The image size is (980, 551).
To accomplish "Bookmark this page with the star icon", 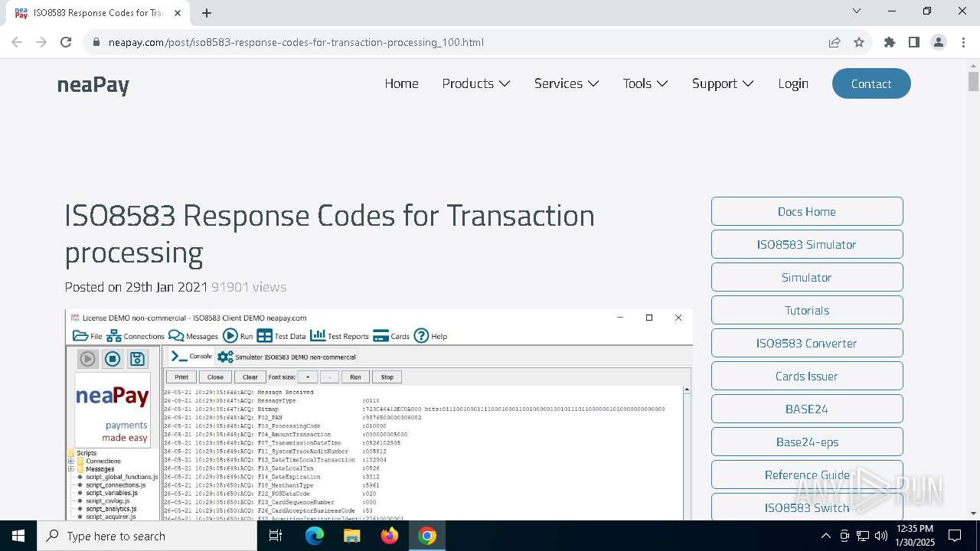I will (x=859, y=42).
